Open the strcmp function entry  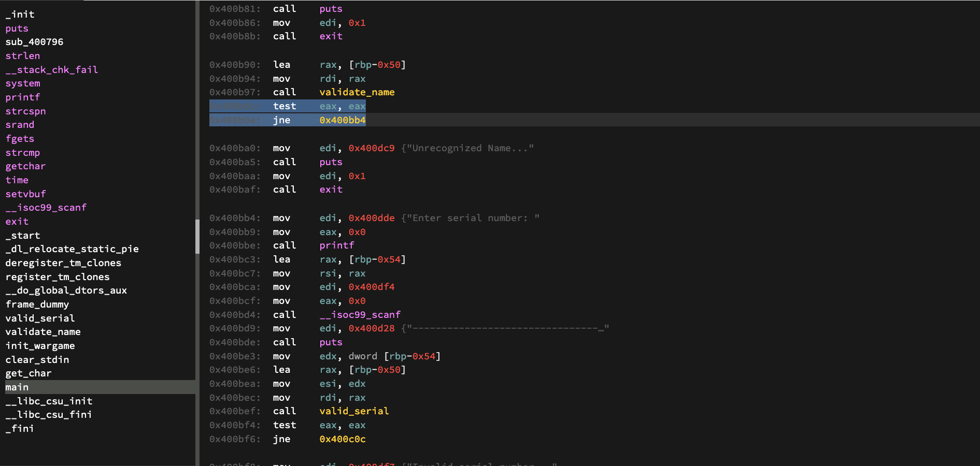[22, 153]
